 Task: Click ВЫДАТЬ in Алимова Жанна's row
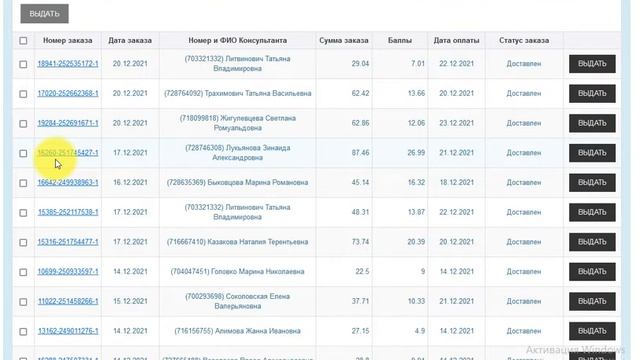click(592, 331)
